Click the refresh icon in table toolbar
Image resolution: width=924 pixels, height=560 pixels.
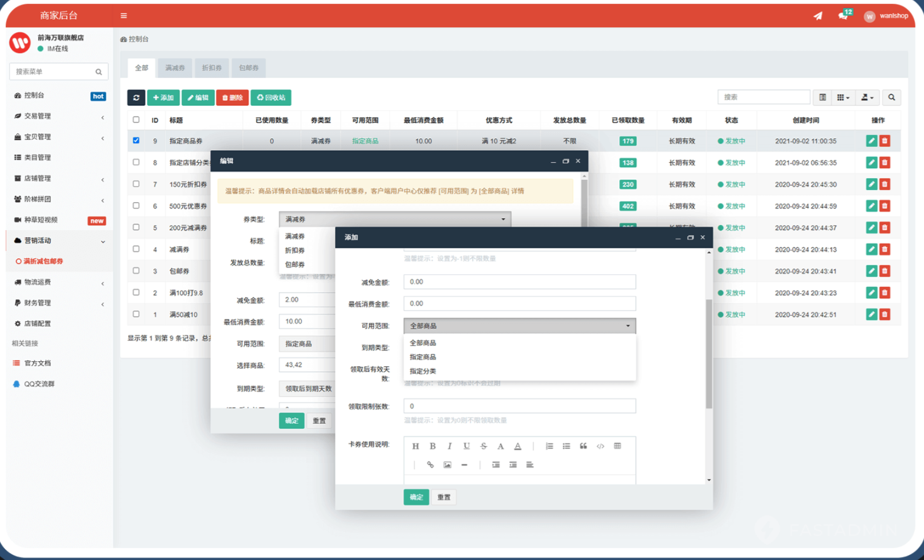click(136, 98)
